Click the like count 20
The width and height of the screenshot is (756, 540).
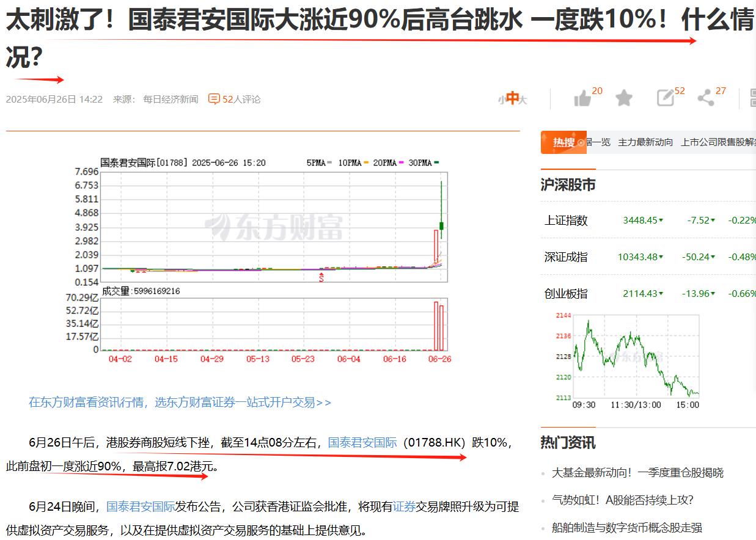[597, 91]
